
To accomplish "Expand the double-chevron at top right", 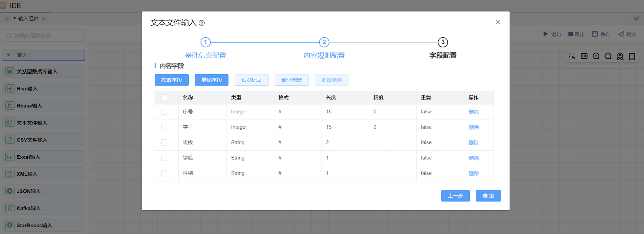I will point(636,19).
